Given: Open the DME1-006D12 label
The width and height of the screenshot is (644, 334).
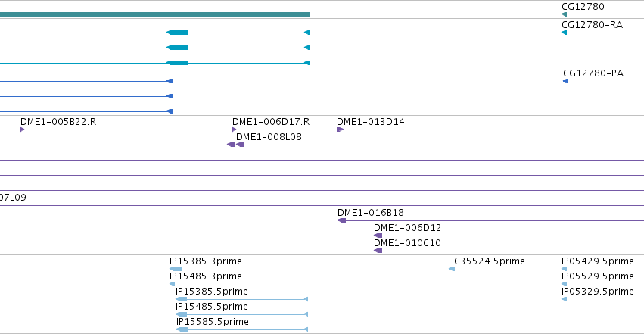Looking at the screenshot, I should (x=407, y=228).
